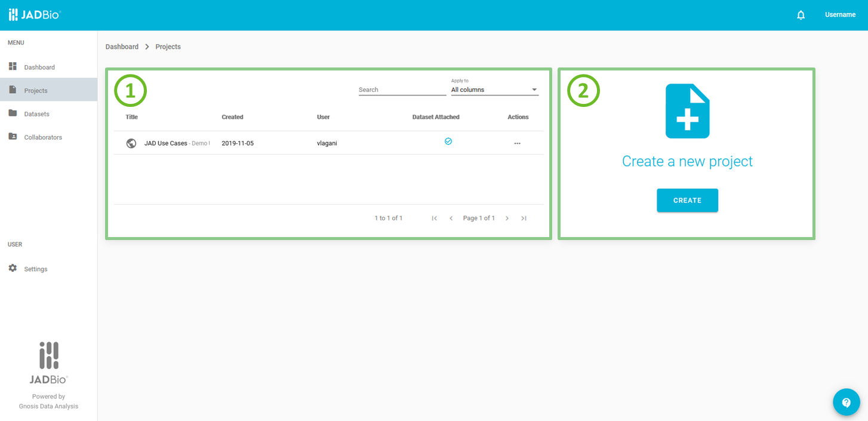Click the JADBio logo in header
Image resolution: width=868 pixels, height=421 pixels.
[35, 14]
